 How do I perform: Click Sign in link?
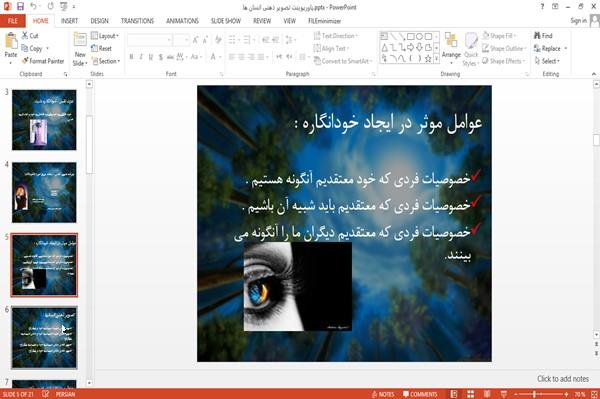click(578, 21)
